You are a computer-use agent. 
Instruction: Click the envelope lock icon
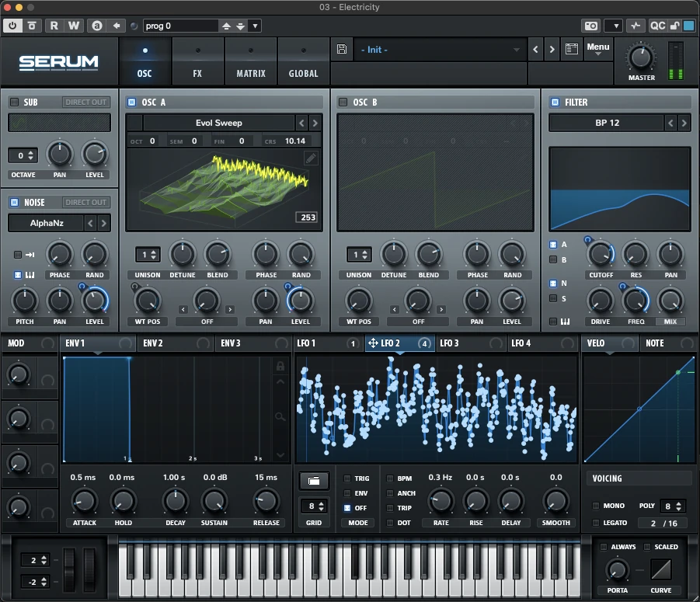click(x=280, y=367)
